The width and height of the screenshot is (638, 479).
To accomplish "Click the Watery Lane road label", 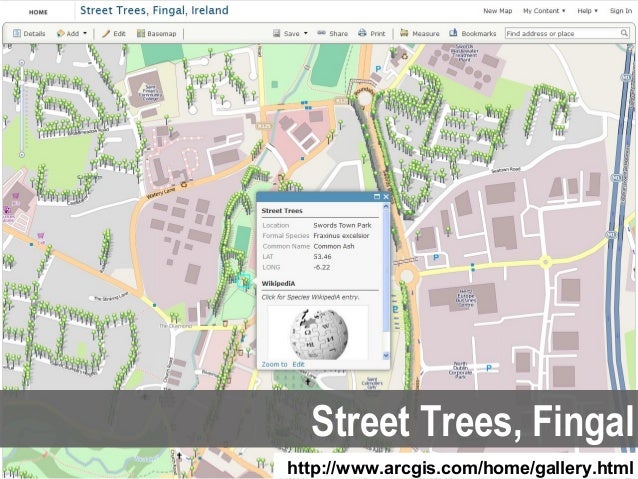I will click(x=161, y=191).
